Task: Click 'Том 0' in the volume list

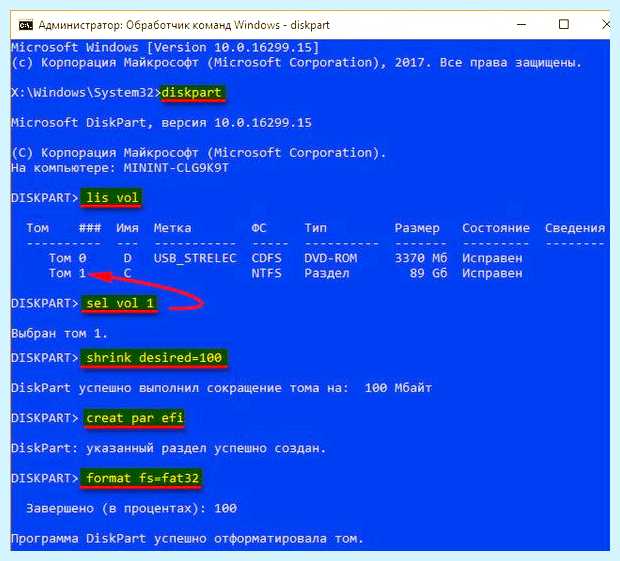Action: [x=67, y=258]
